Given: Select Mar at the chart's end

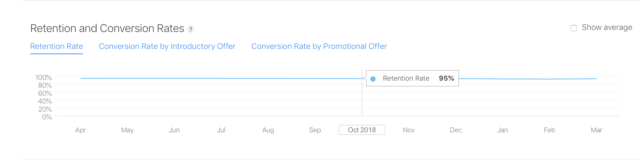Looking at the screenshot, I should click(x=596, y=130).
